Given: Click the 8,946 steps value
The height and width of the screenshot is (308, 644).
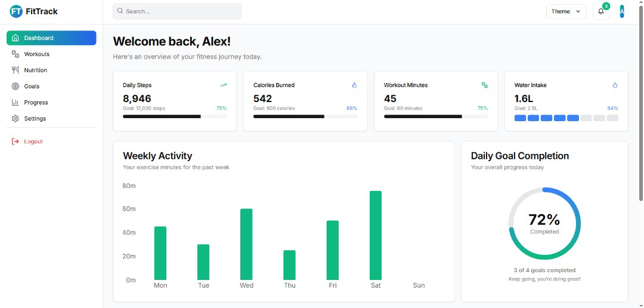Looking at the screenshot, I should pos(137,98).
